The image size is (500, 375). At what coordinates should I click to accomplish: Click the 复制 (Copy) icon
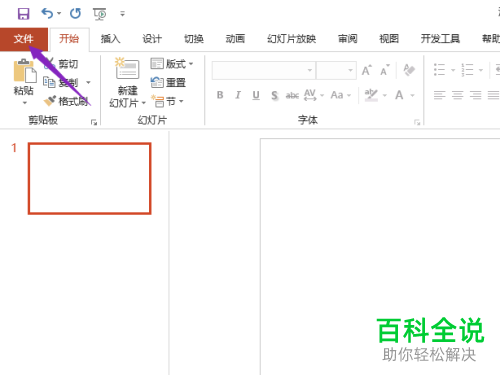pos(50,82)
